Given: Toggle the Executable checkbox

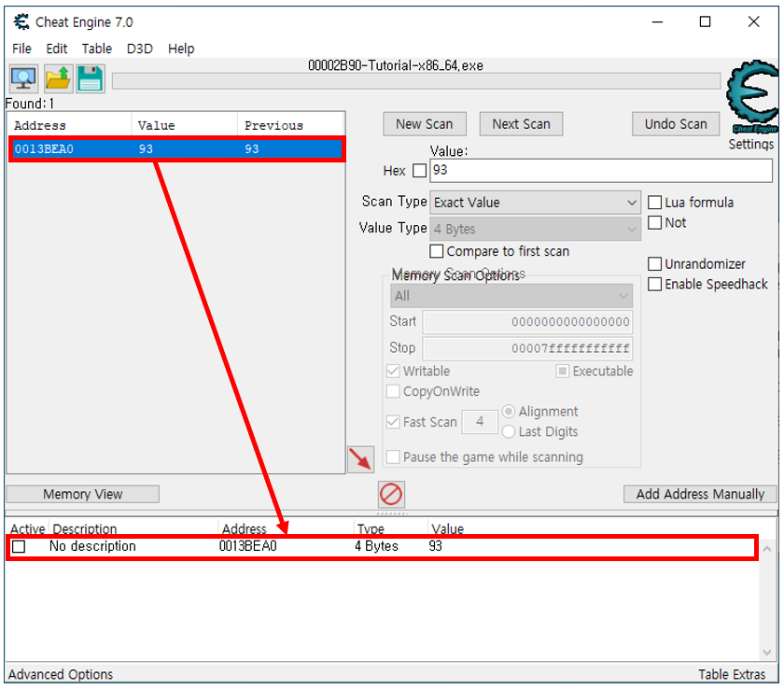Looking at the screenshot, I should click(x=563, y=371).
